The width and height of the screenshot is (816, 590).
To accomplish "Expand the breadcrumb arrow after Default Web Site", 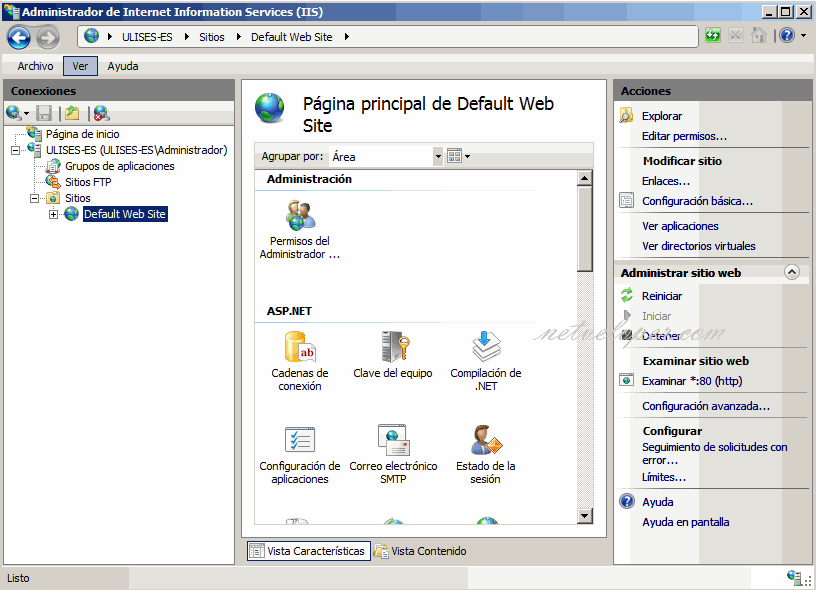I will [x=347, y=36].
